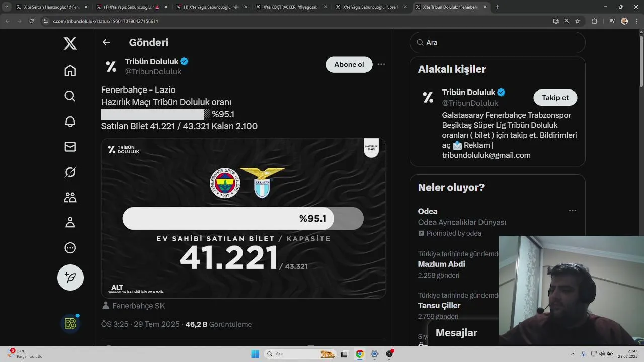The width and height of the screenshot is (644, 362).
Task: Open microphone icon in system tray
Action: click(583, 354)
